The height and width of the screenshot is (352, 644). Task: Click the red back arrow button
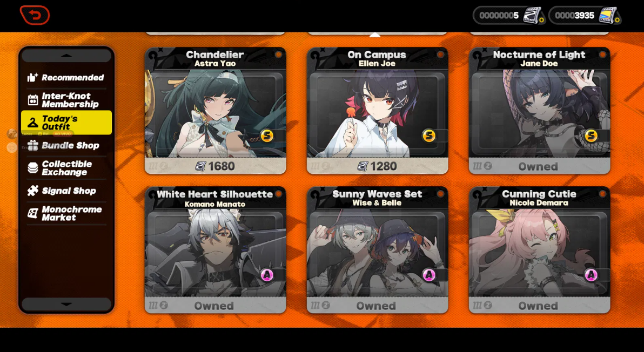[x=35, y=16]
